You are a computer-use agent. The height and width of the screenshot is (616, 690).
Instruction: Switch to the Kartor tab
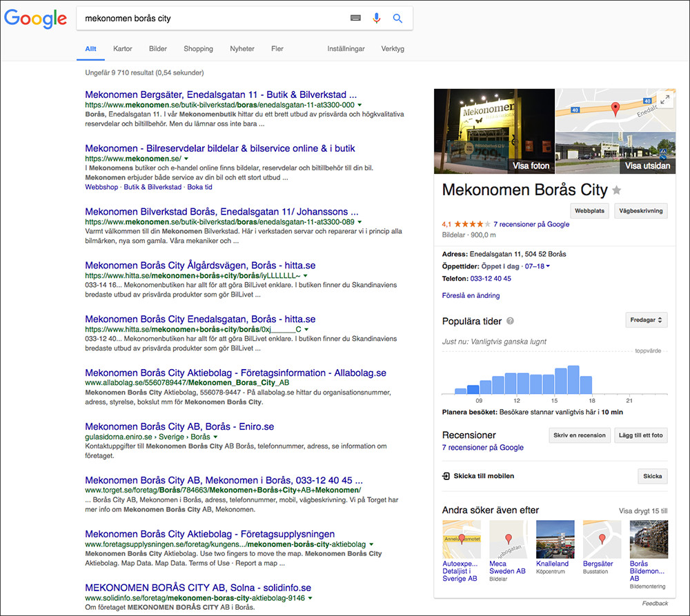(x=122, y=49)
